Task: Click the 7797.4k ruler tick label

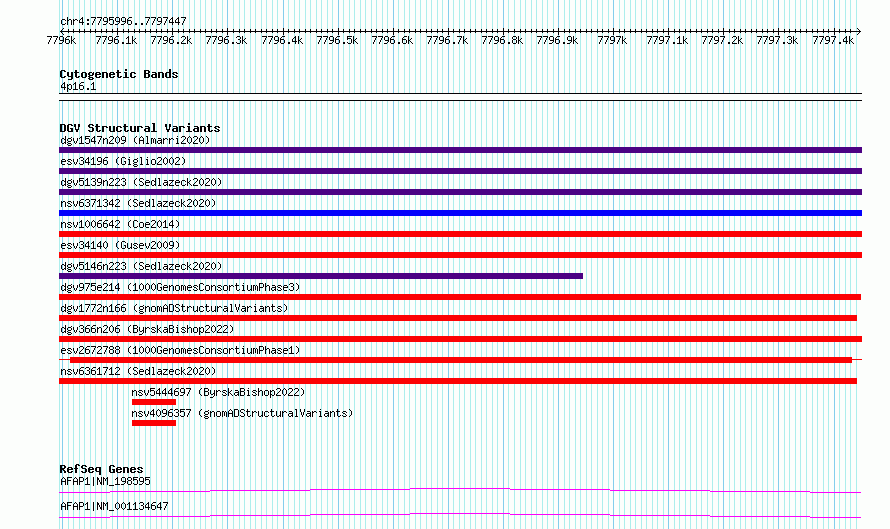Action: [833, 40]
